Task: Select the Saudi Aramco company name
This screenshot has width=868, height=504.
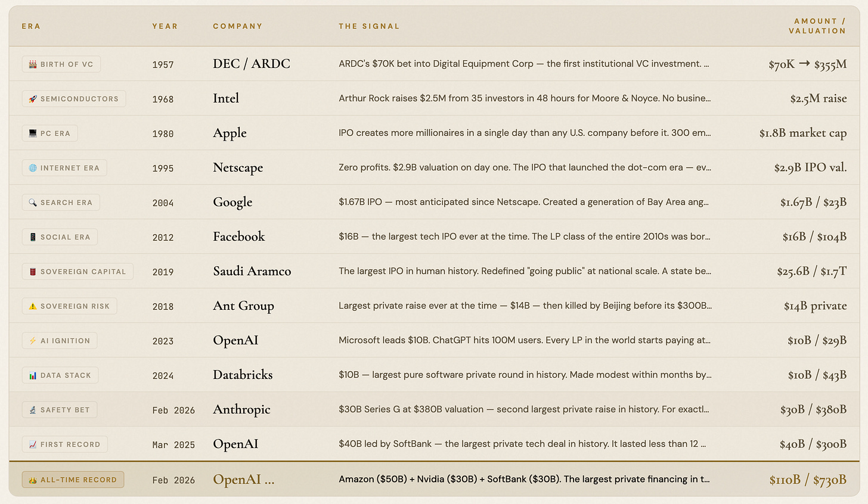Action: click(x=252, y=271)
